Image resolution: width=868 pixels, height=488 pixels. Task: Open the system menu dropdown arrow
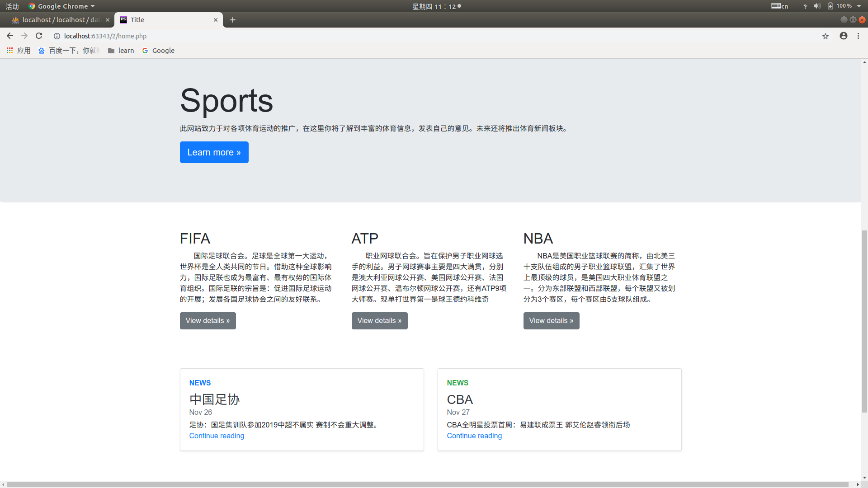(x=859, y=6)
